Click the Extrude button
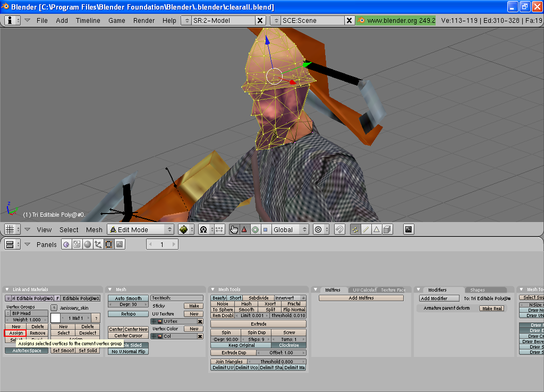Screen dimensions: 544x392 pos(259,324)
